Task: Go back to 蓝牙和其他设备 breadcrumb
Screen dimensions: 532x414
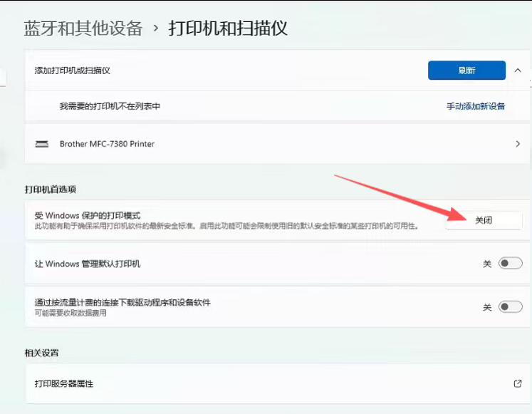Action: (83, 29)
